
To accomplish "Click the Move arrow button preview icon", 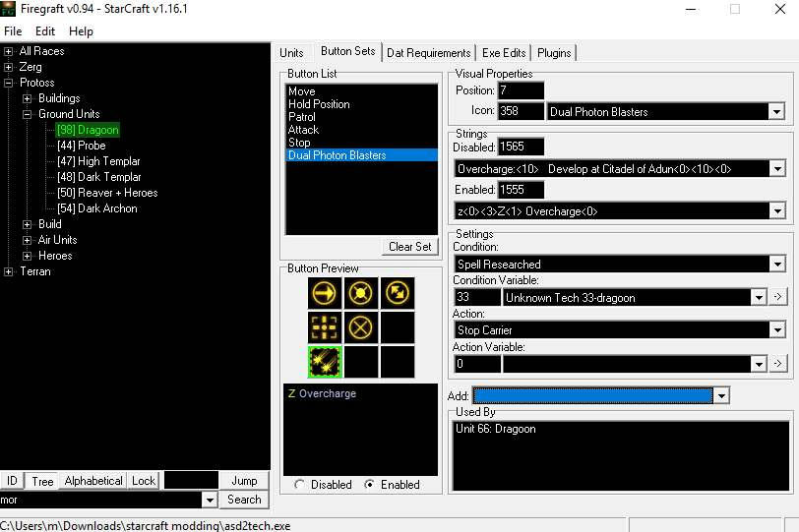I will [325, 293].
